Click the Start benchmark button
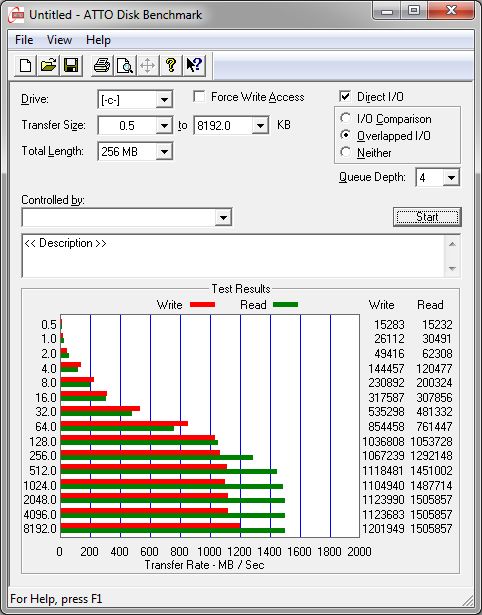 427,217
